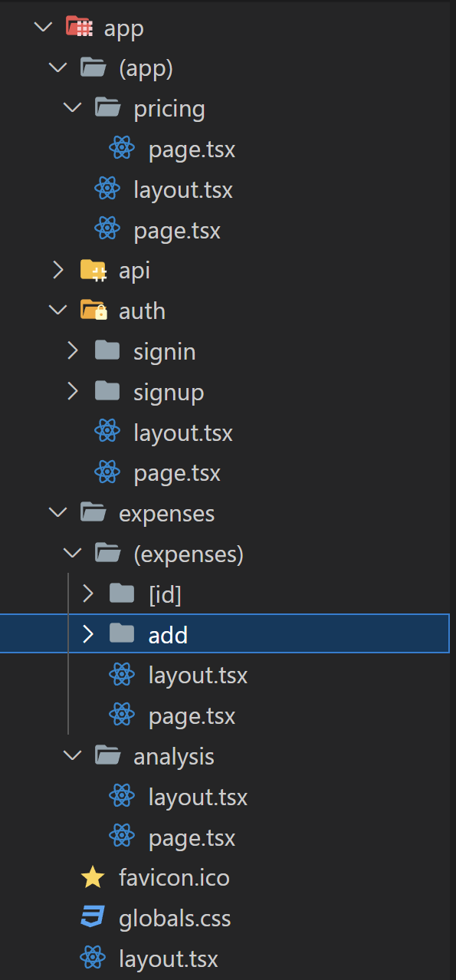Select the (app) route group name
Screen dimensions: 456x980
146,68
